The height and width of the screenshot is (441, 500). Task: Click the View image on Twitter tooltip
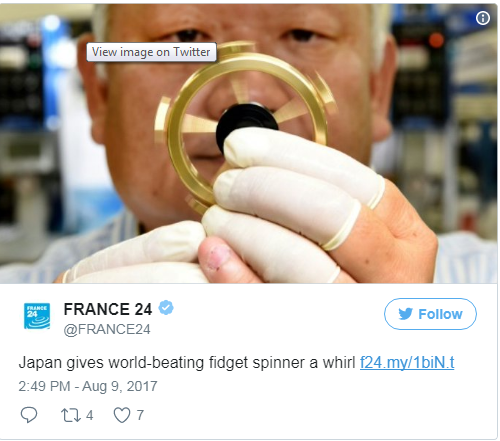(x=151, y=52)
